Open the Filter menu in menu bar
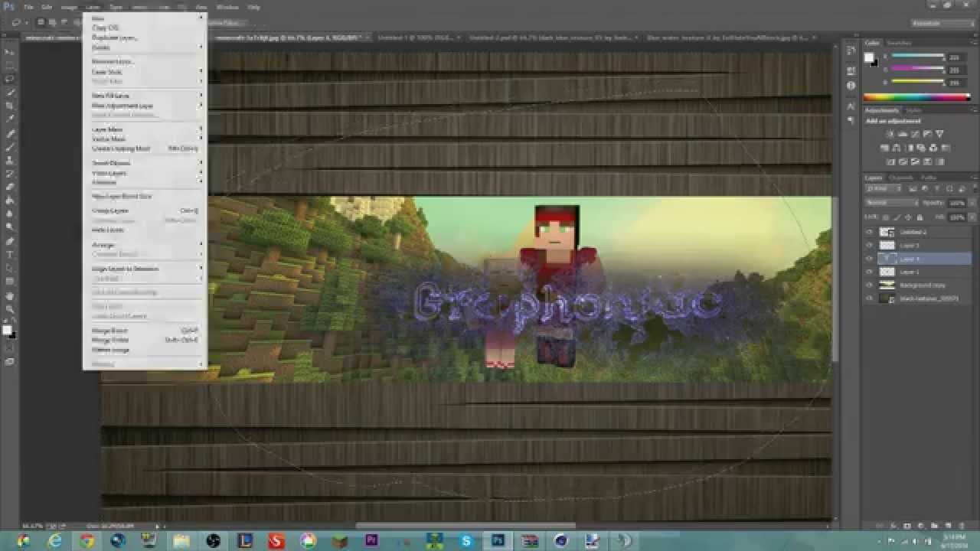 164,7
